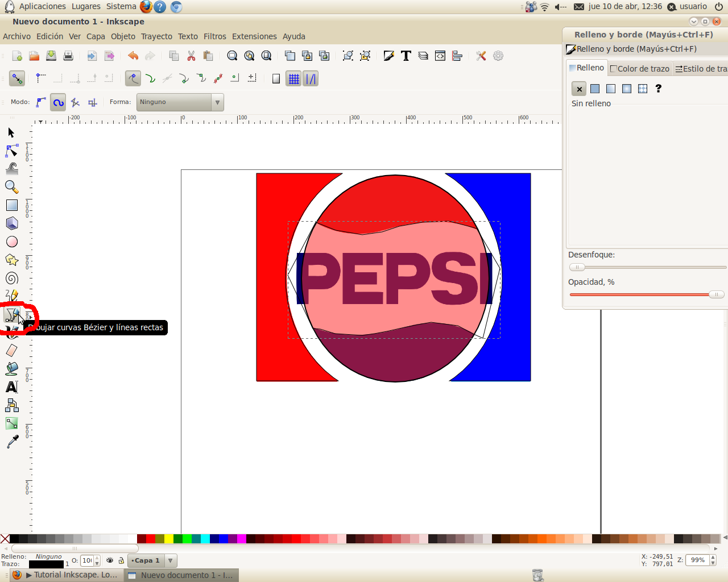
Task: Select the Ellipse tool
Action: pyautogui.click(x=11, y=242)
